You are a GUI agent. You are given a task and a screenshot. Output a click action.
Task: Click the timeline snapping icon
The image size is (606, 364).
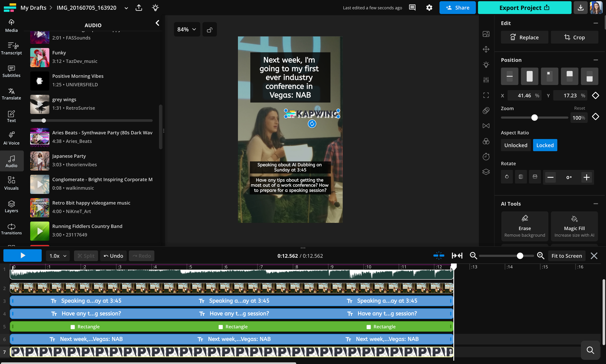tap(438, 256)
